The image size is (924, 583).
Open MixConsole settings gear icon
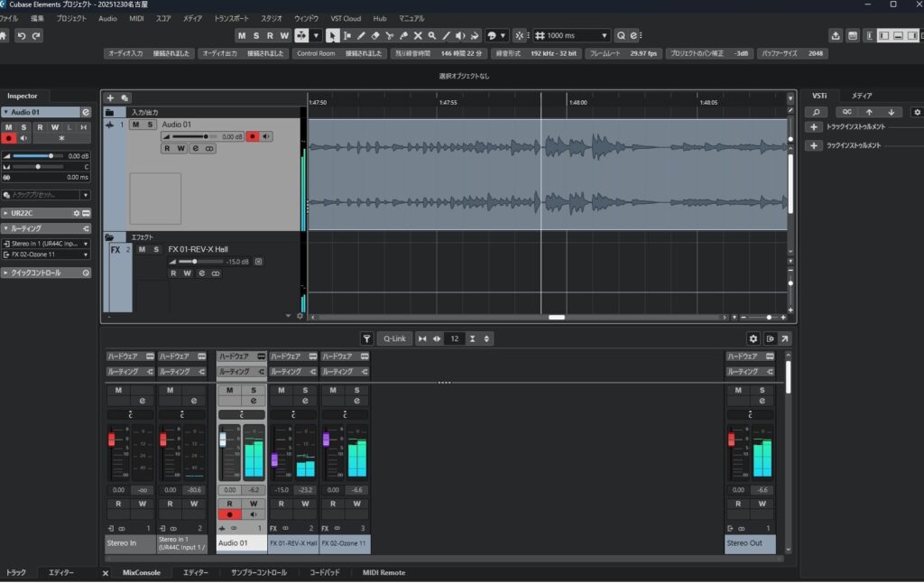coord(753,338)
